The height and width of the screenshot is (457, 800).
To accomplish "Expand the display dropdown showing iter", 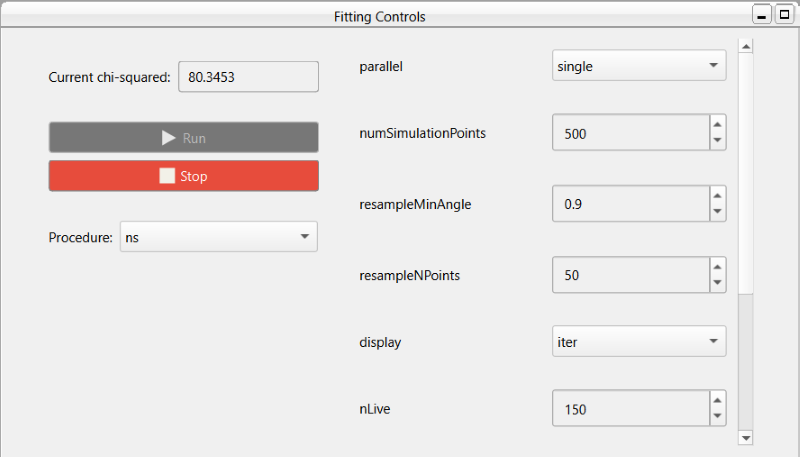I will coord(639,341).
